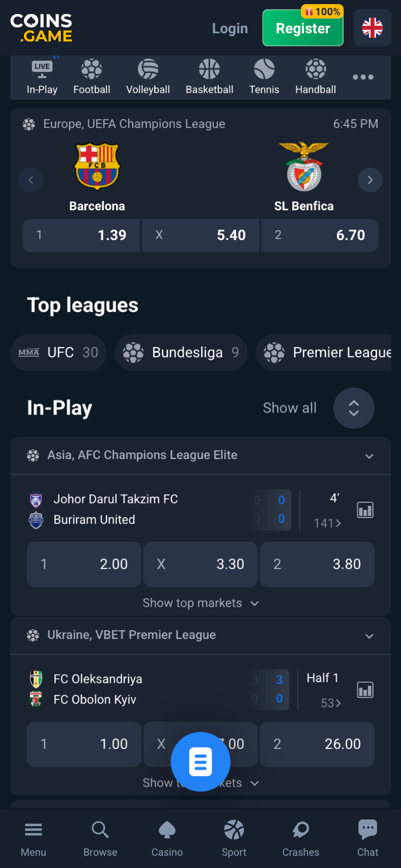Toggle In-Play expand/collapse all button
This screenshot has width=401, height=868.
354,408
